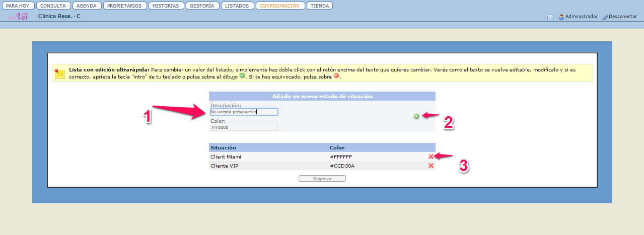The image size is (644, 235).
Task: Open the mail envelope icon
Action: [550, 17]
